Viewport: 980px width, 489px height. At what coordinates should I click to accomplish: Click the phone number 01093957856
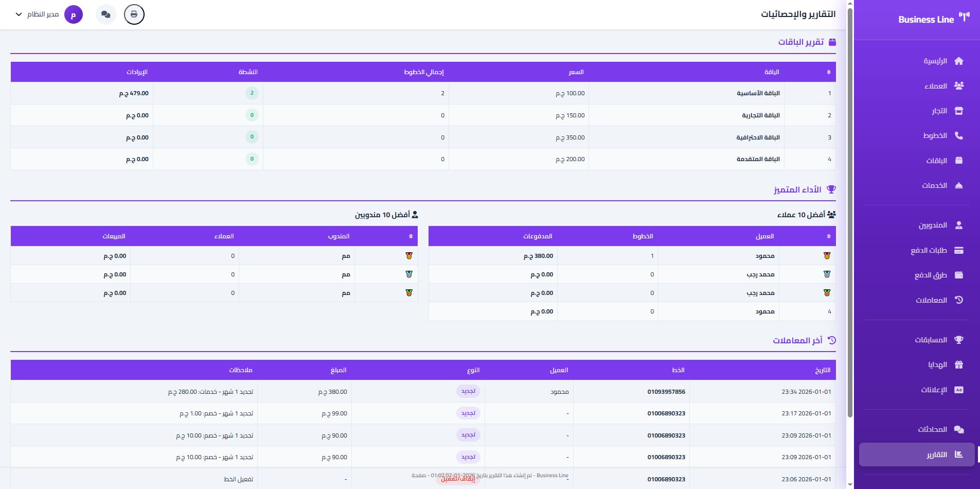(666, 392)
